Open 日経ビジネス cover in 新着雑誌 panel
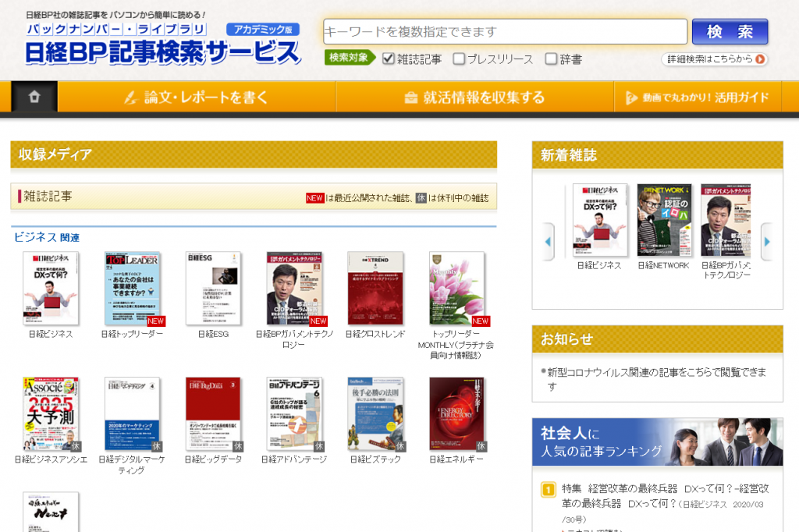 [x=600, y=220]
